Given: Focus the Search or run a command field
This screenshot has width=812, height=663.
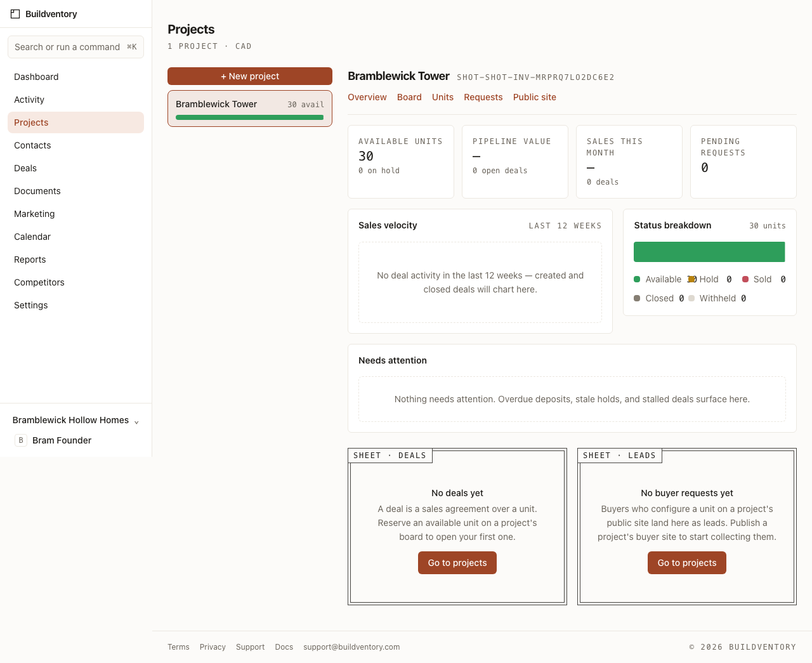Looking at the screenshot, I should tap(75, 47).
